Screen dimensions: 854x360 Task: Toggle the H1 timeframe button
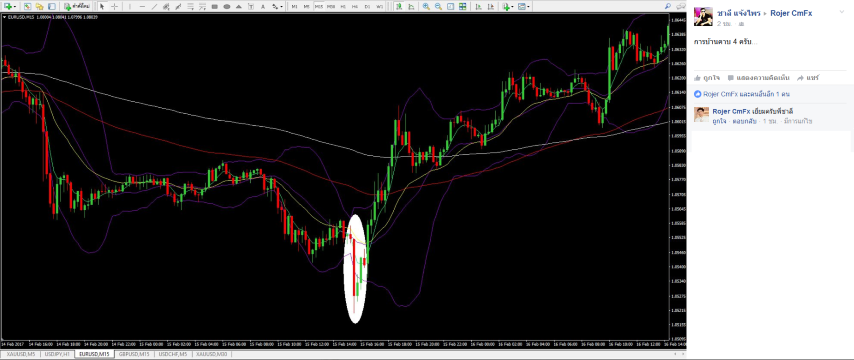click(343, 7)
